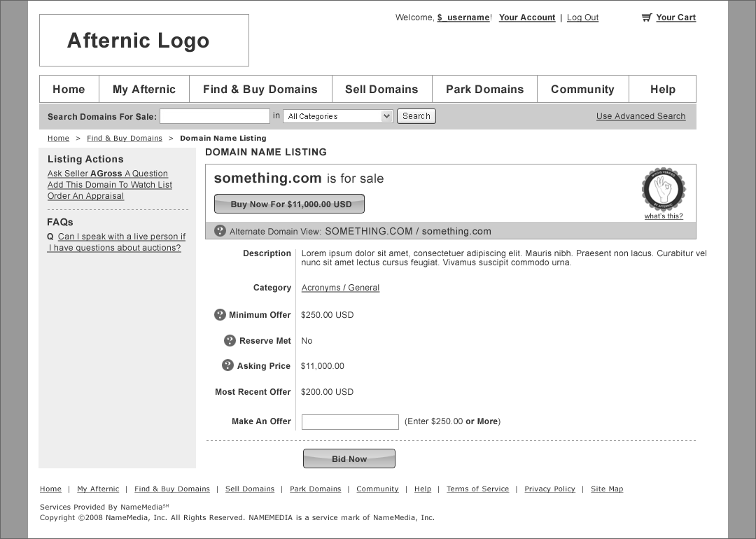The height and width of the screenshot is (539, 756).
Task: Click Add This Domain To Watch List
Action: tap(109, 185)
